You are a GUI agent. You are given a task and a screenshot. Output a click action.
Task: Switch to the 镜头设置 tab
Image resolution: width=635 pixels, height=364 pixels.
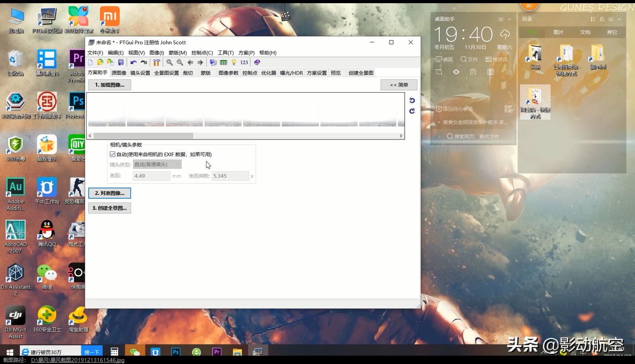(140, 73)
